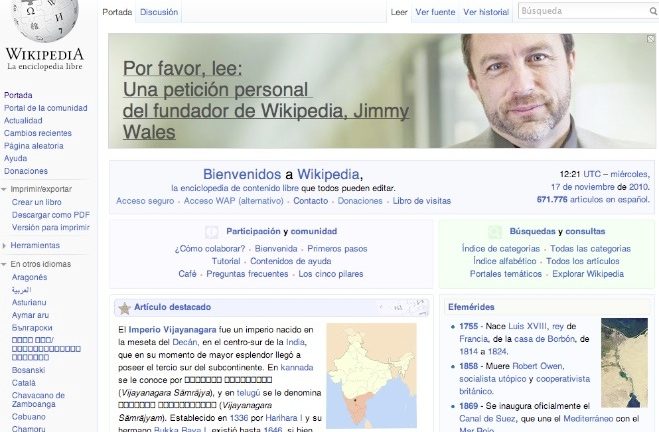Switch to Chavacano de Zamboanga language
Image resolution: width=659 pixels, height=432 pixels.
38,400
